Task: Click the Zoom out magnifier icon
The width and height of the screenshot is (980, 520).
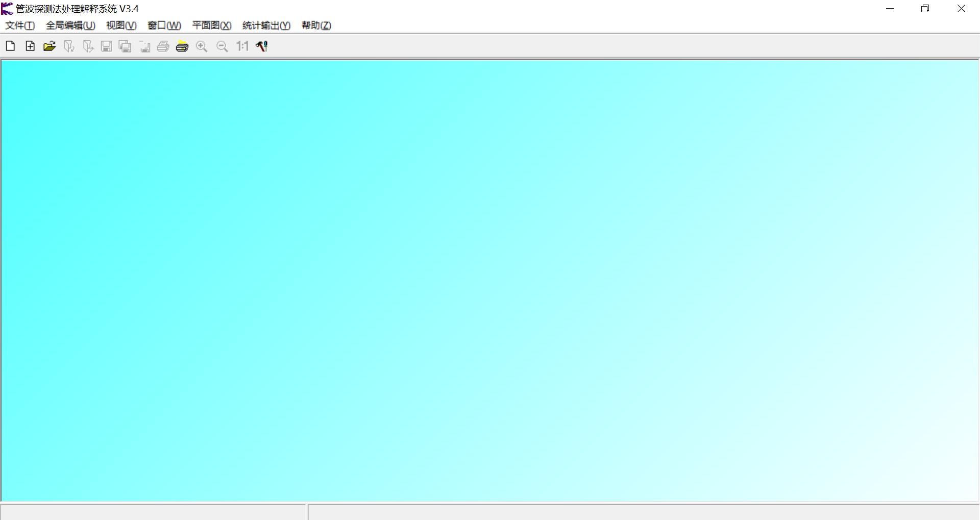Action: (x=222, y=46)
